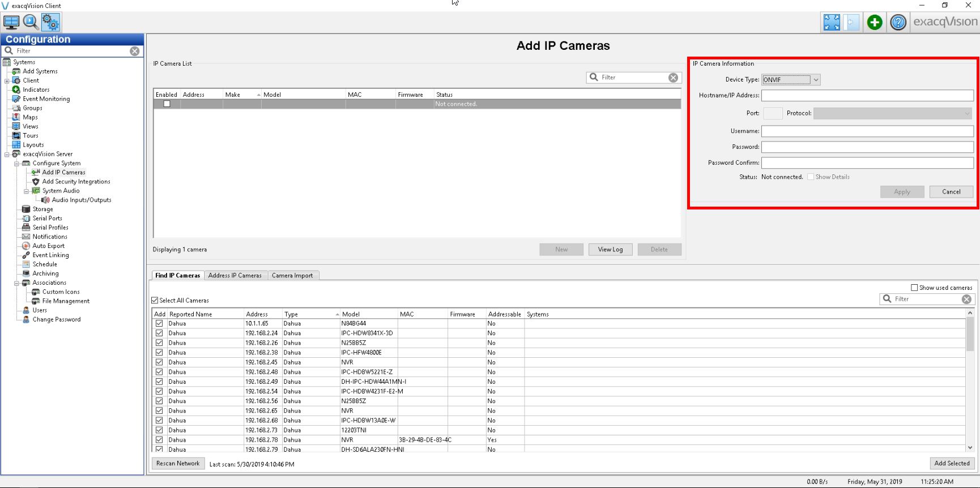Collapse the System Audio tree node
Screen dimensions: 980x488
click(x=26, y=191)
